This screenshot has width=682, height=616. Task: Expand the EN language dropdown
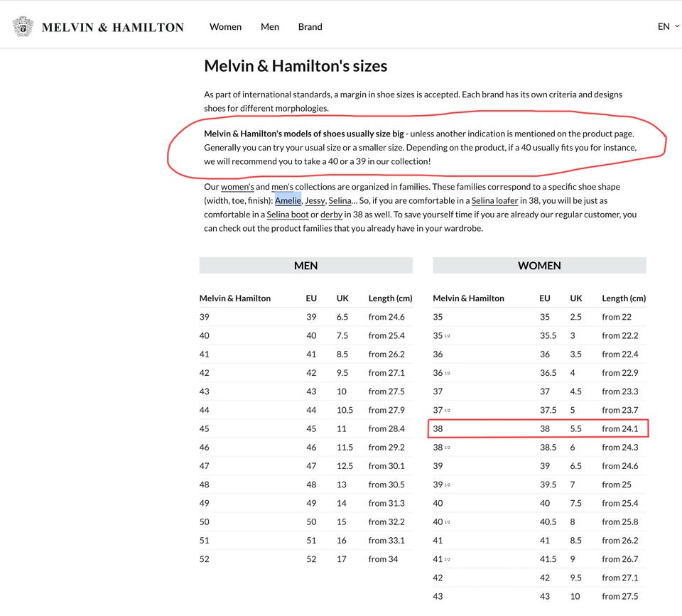(668, 26)
